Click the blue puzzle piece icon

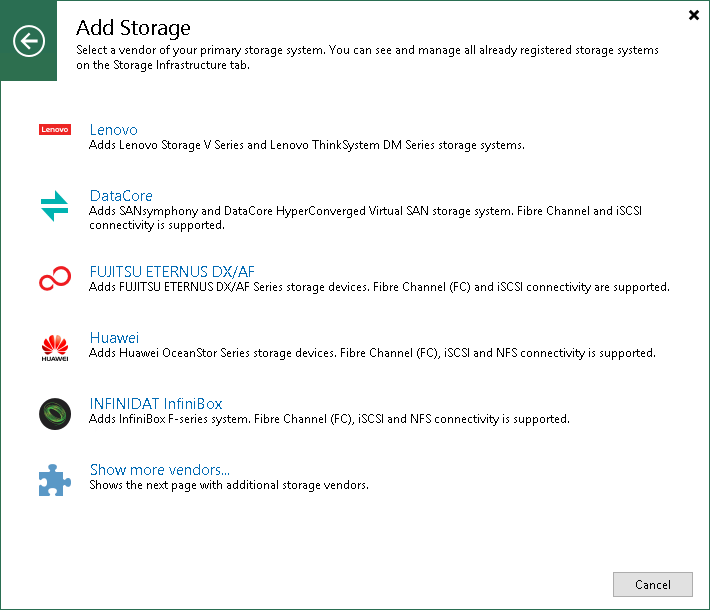(x=54, y=479)
